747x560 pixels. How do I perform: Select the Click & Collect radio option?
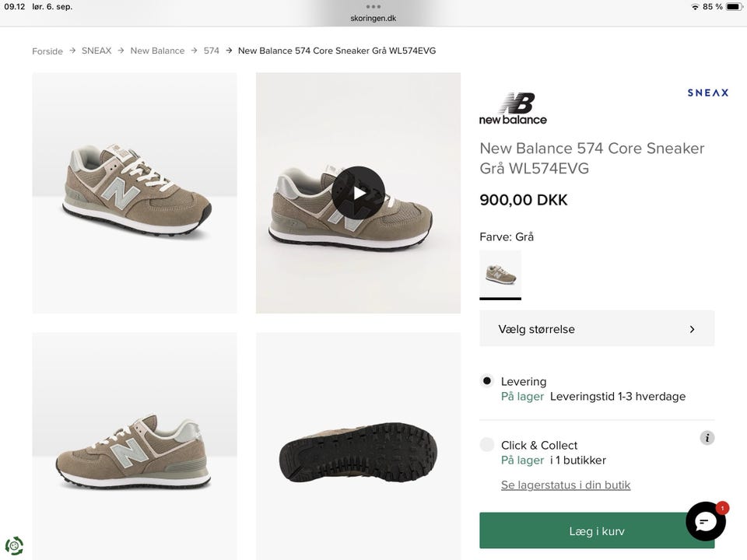[x=487, y=445]
